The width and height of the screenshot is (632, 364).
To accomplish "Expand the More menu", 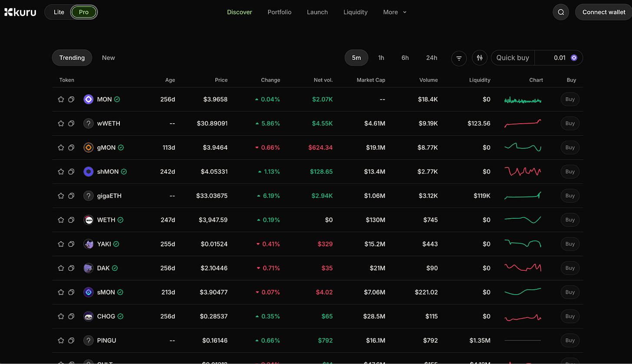I will coord(395,12).
